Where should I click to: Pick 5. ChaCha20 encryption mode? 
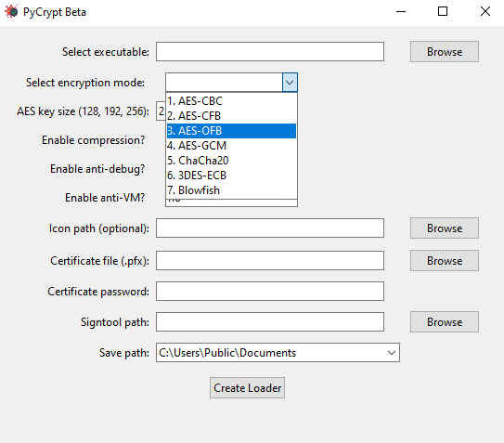coord(231,161)
